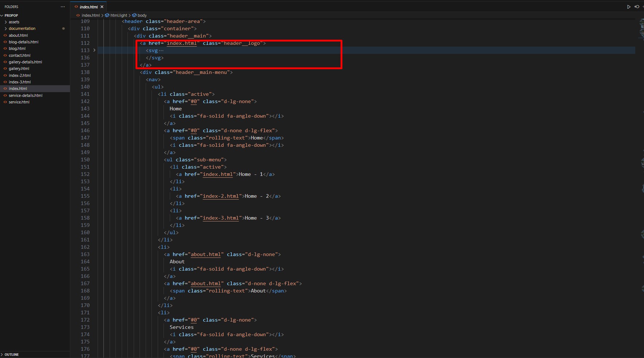
Task: Click the about.html link on line 163
Action: click(x=206, y=254)
